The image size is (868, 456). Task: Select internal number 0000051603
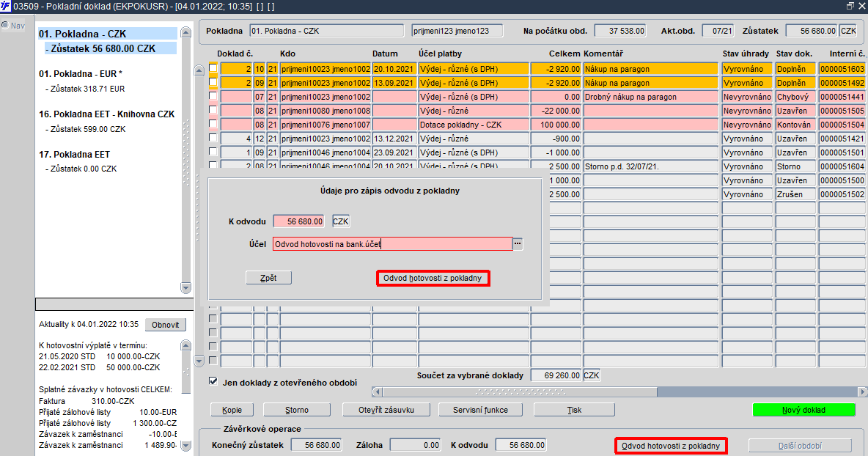(842, 69)
